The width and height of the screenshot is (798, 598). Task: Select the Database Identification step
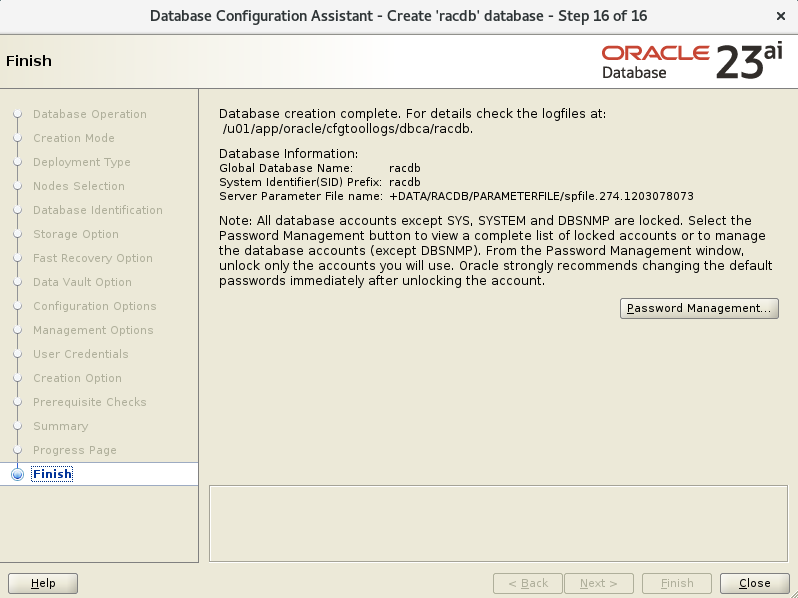click(98, 210)
